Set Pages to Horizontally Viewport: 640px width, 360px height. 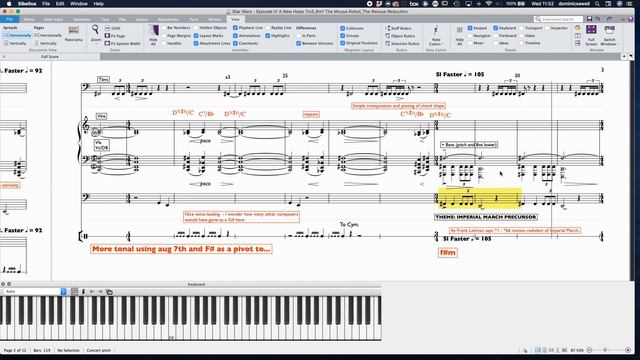(48, 36)
